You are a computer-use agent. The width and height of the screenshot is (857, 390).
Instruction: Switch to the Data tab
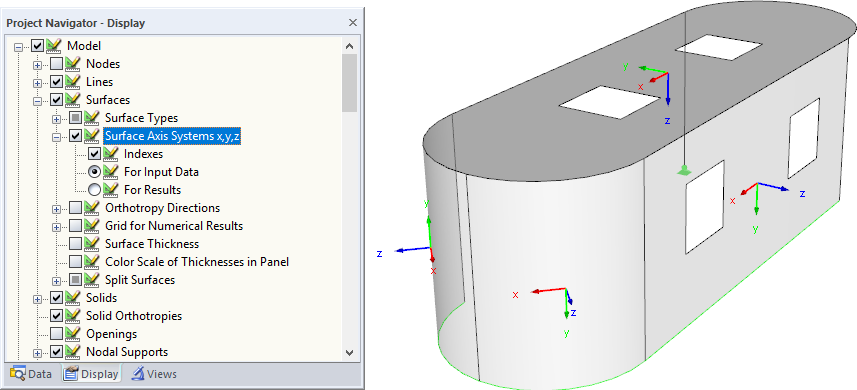[x=31, y=374]
